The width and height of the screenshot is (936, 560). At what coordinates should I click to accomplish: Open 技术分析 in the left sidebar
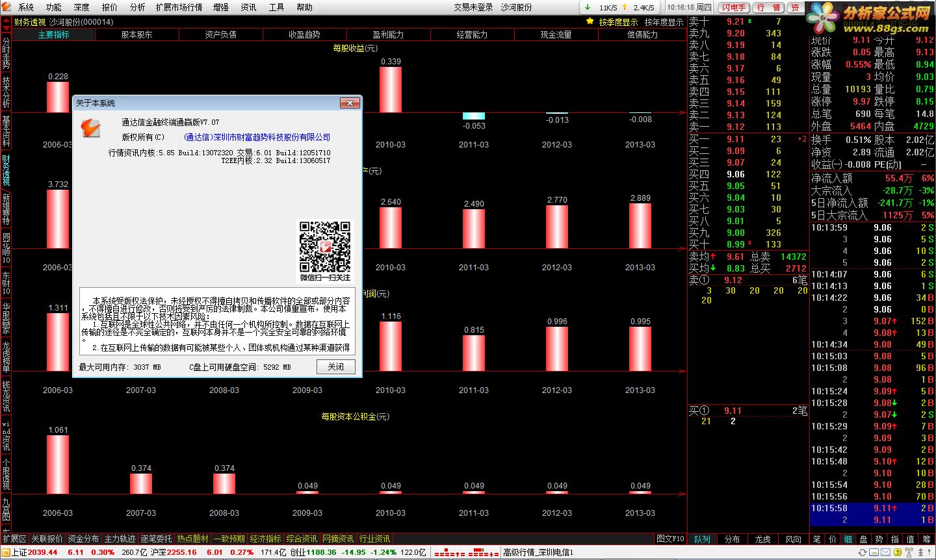6,93
